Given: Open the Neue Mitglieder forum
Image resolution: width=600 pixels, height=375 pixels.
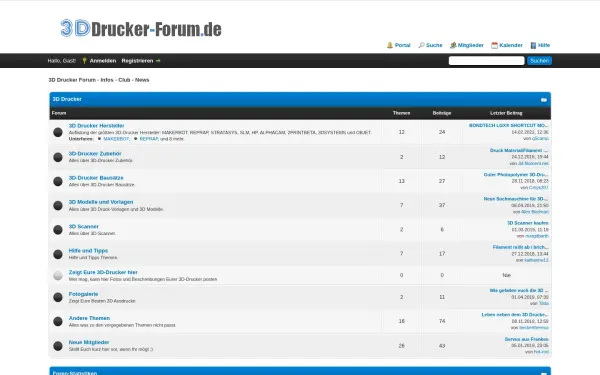Looking at the screenshot, I should 89,342.
